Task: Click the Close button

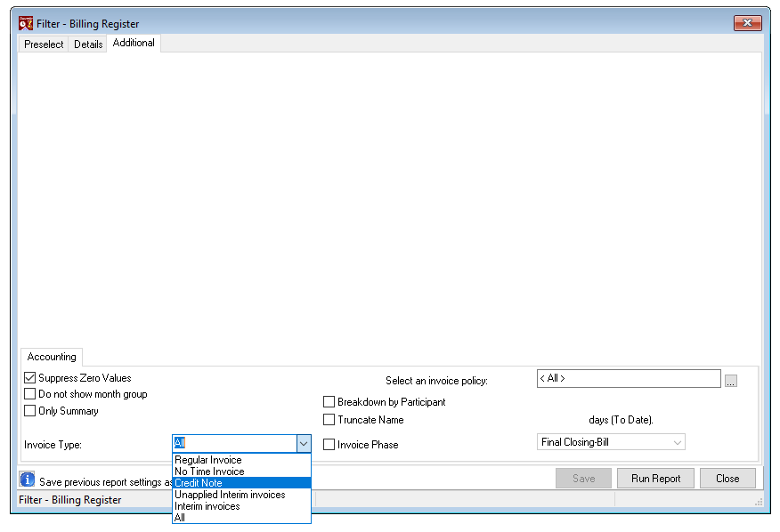Action: tap(727, 479)
